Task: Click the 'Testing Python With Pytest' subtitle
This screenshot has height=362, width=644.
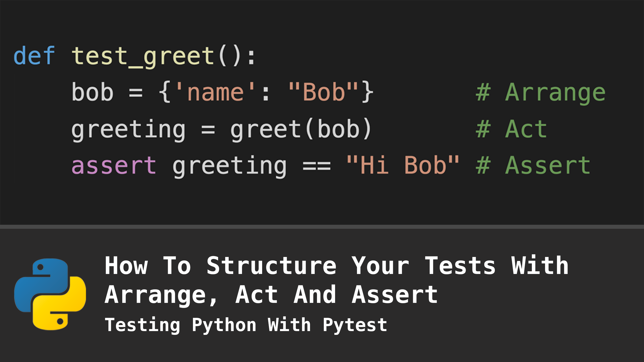Action: pos(246,325)
